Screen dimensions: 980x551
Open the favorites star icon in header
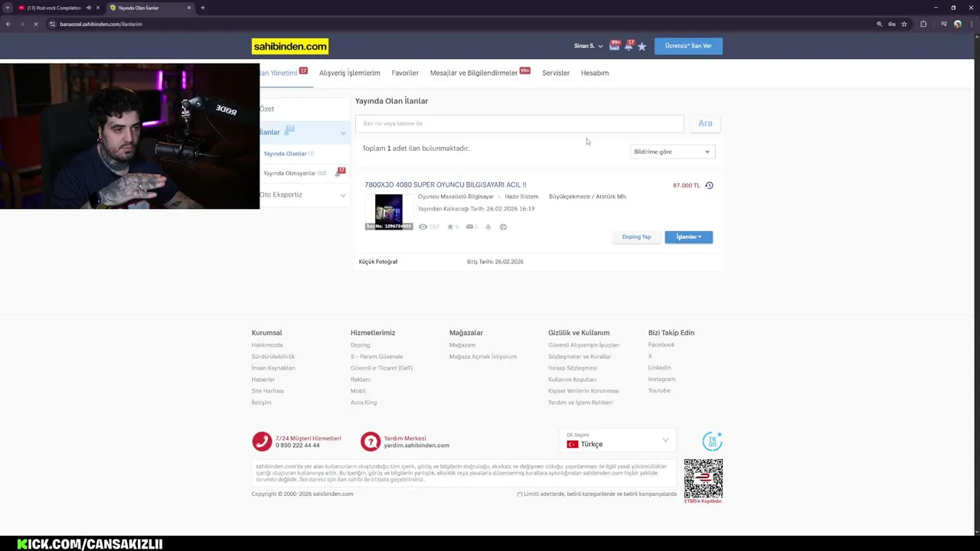tap(642, 47)
